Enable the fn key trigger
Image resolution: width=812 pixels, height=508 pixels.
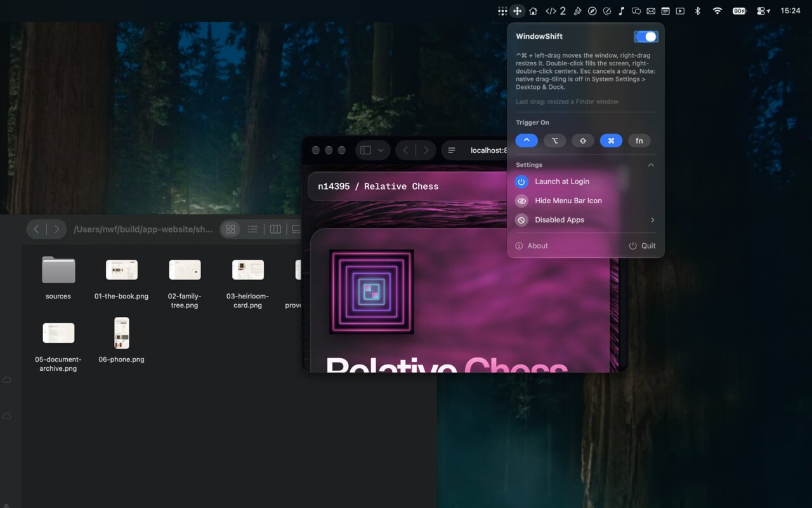pyautogui.click(x=639, y=141)
